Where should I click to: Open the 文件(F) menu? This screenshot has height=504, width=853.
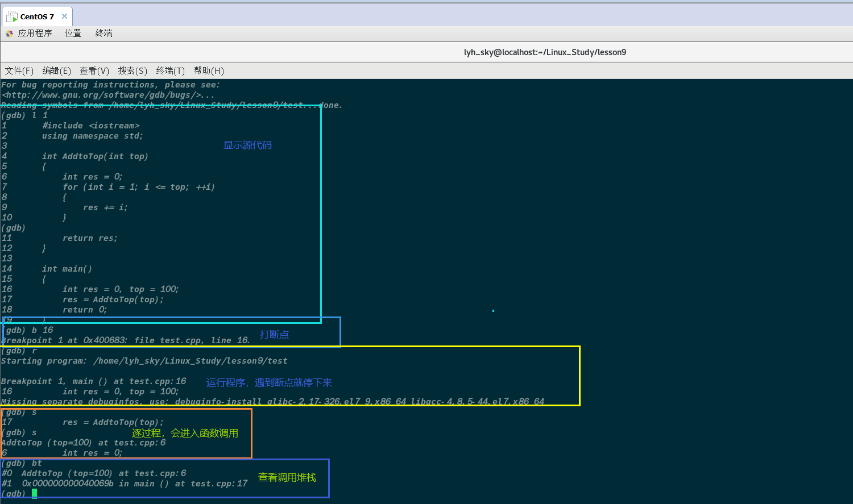(x=19, y=71)
